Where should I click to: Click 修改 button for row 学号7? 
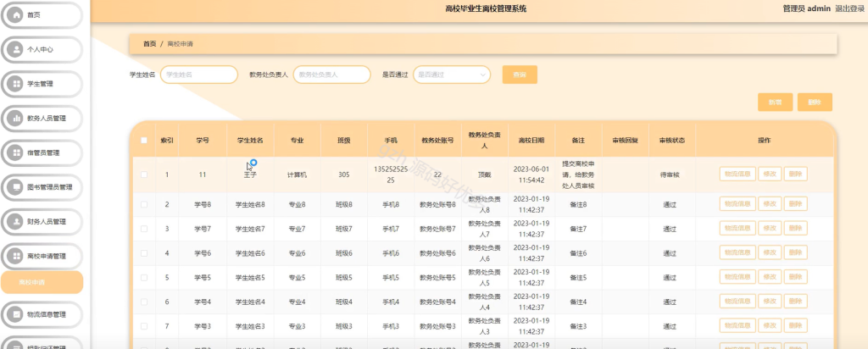click(770, 229)
